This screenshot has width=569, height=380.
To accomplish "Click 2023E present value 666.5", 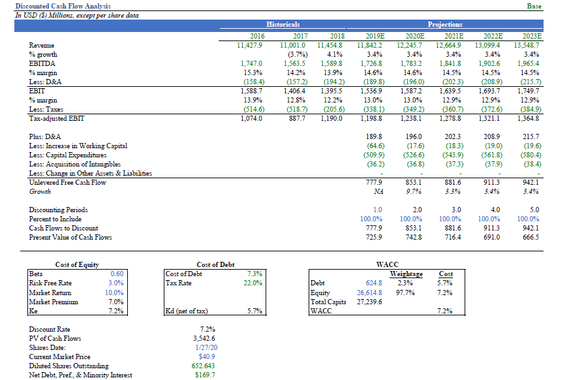I will tap(531, 237).
